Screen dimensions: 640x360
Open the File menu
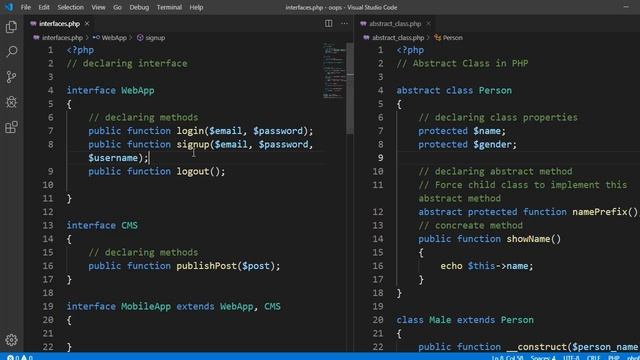click(x=26, y=7)
